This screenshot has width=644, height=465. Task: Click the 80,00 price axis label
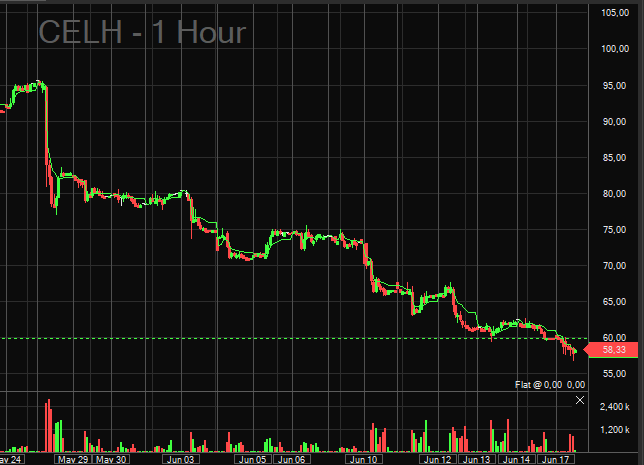[x=614, y=193]
